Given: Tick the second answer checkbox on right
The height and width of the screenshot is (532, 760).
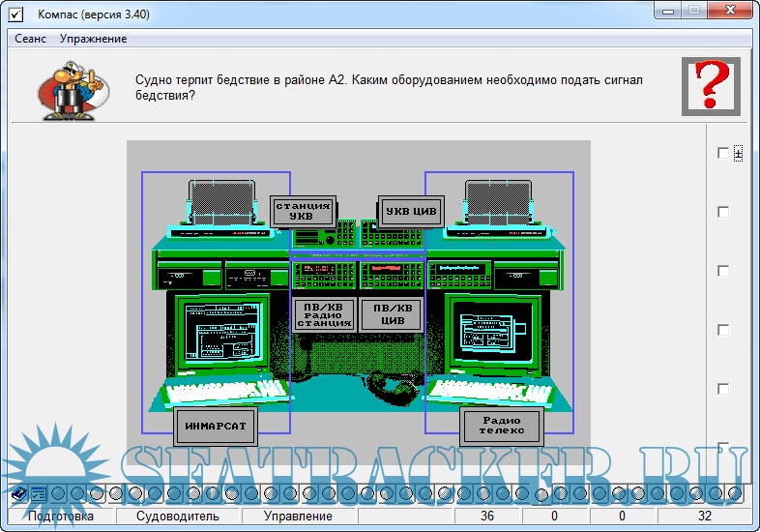Looking at the screenshot, I should coord(723,212).
